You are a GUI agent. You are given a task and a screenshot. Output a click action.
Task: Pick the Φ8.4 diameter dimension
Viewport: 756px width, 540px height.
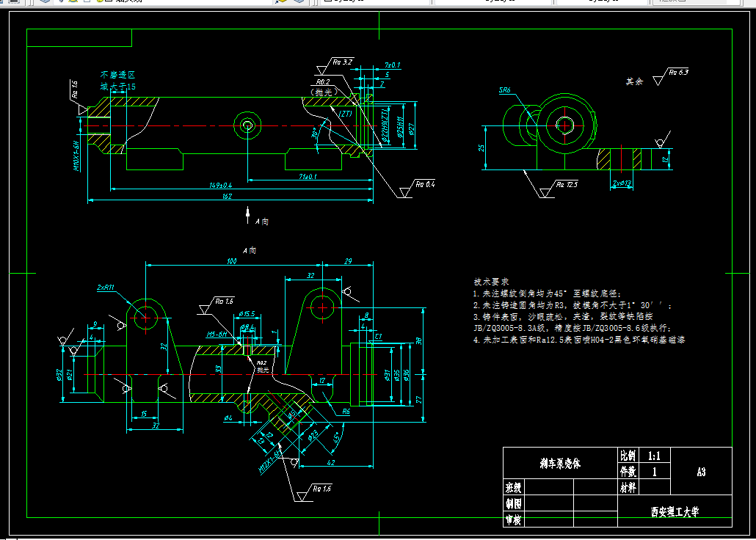247,327
